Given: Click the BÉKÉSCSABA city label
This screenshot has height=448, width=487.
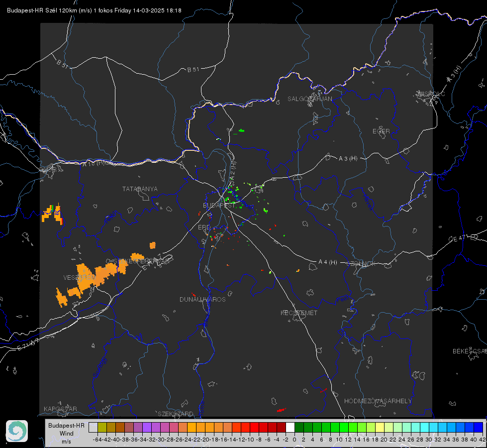Looking at the screenshot, I should pos(469,351).
